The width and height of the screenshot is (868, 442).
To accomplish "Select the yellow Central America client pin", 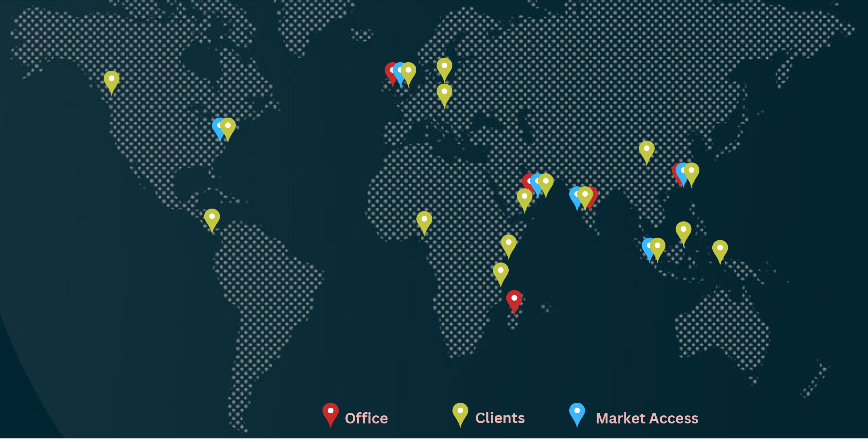I will 212,218.
